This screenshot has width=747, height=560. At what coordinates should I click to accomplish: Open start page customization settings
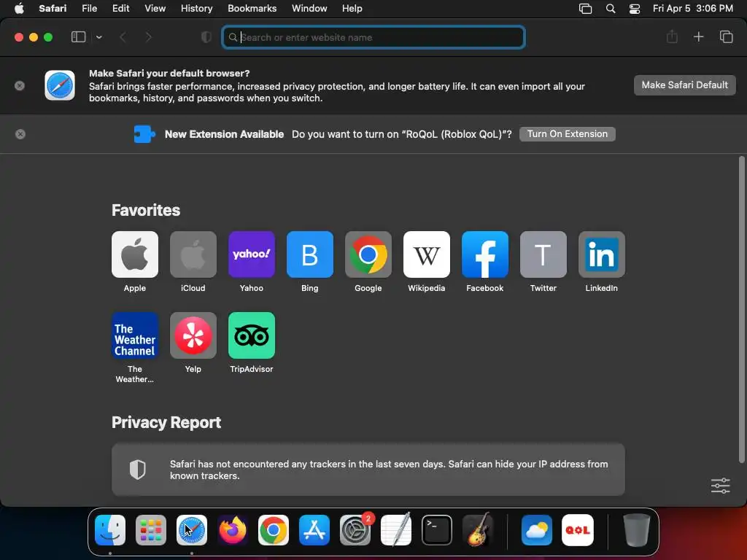pyautogui.click(x=720, y=486)
